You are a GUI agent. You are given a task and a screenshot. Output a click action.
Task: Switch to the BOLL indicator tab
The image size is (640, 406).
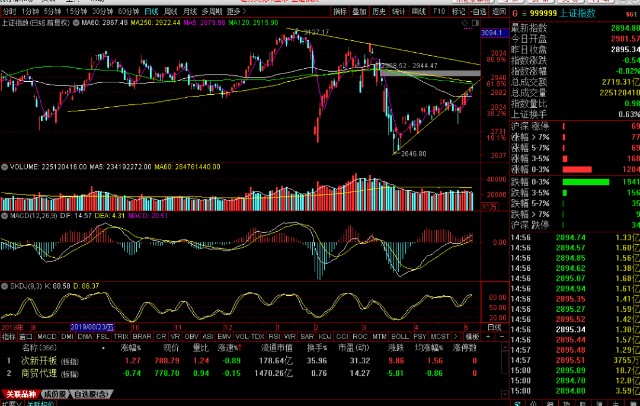pyautogui.click(x=400, y=337)
